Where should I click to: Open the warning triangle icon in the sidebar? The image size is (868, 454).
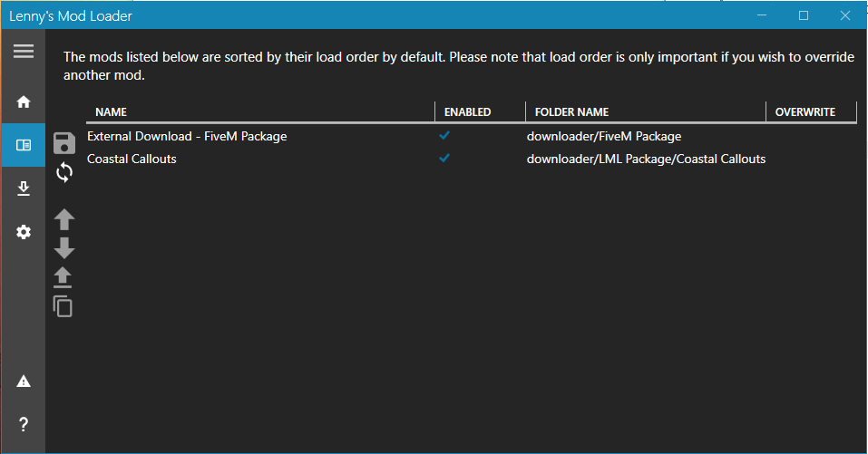[24, 382]
